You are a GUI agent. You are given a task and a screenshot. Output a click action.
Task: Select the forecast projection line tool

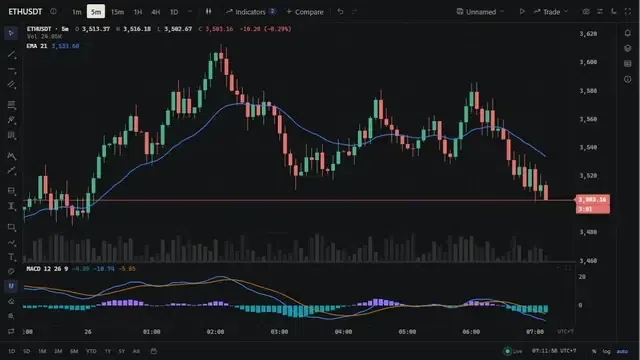(11, 171)
